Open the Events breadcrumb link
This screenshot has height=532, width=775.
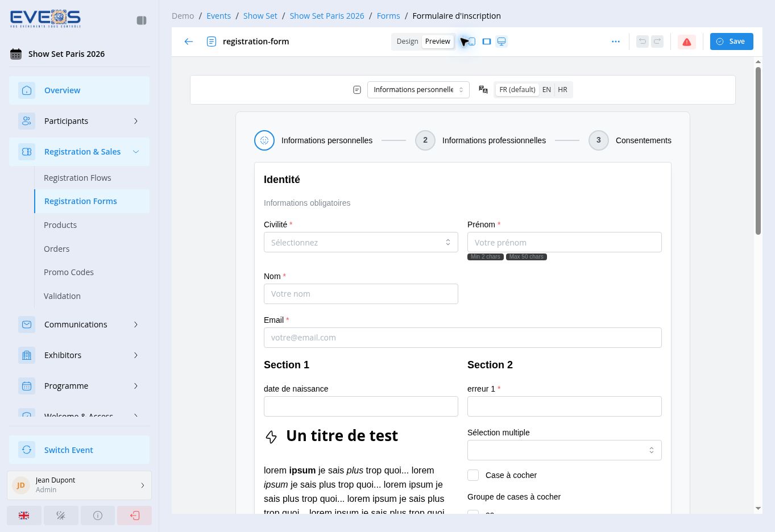point(218,16)
